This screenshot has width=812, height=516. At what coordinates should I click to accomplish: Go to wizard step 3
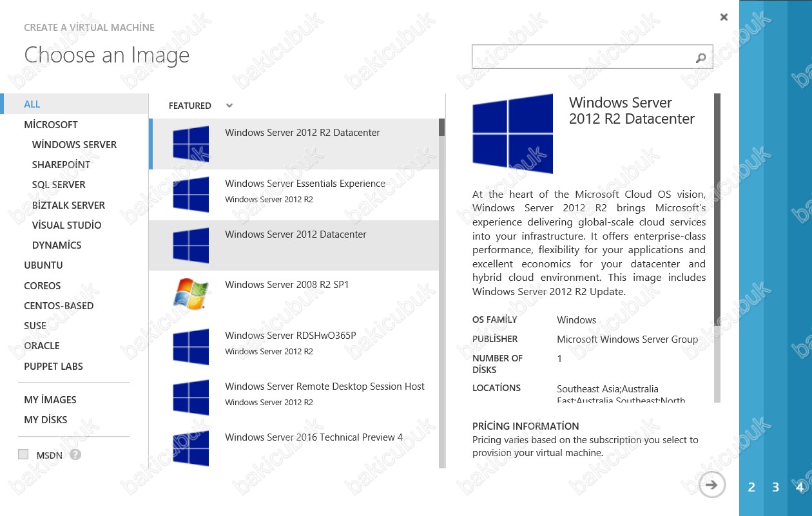click(776, 487)
